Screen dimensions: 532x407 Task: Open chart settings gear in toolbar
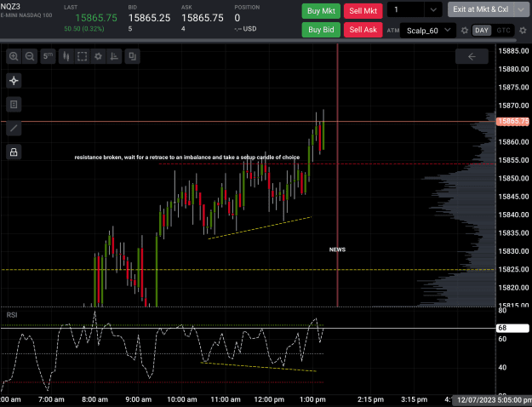(98, 56)
